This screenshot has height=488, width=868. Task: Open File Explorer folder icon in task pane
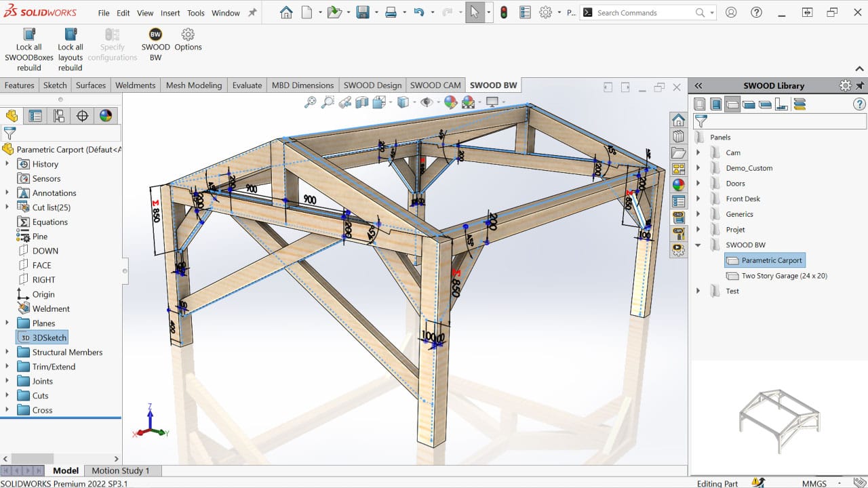click(x=678, y=152)
